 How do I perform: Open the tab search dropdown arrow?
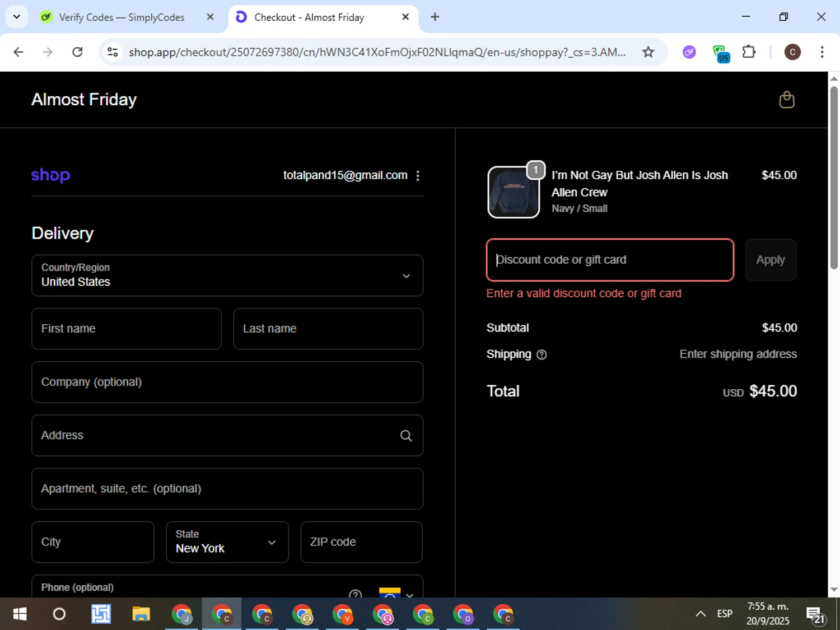[x=17, y=17]
